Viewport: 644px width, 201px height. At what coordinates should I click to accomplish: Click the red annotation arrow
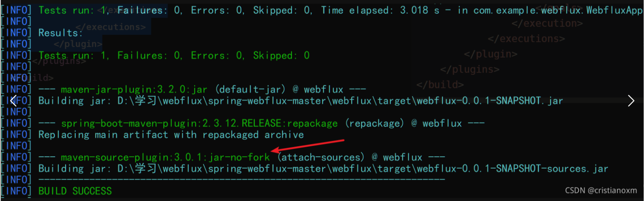[x=308, y=145]
